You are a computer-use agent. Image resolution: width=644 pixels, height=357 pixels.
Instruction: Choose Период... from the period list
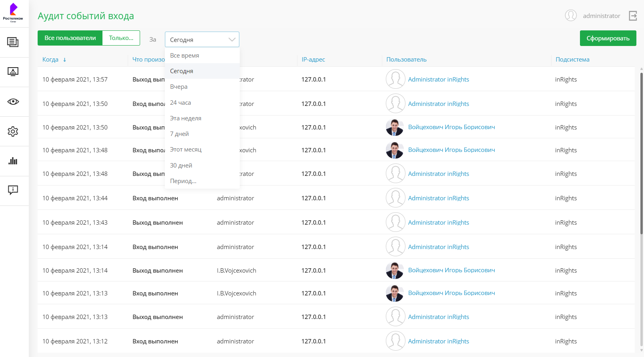coord(202,181)
